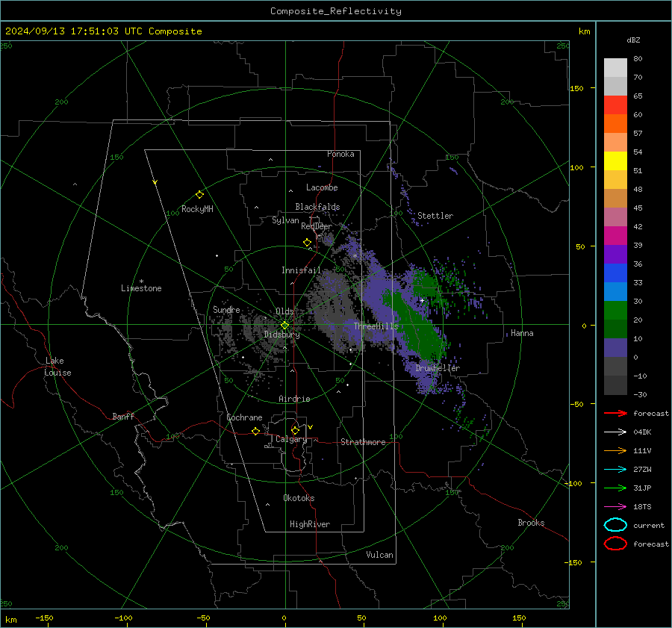Image resolution: width=672 pixels, height=628 pixels.
Task: Click the green 31JP arrow icon
Action: (x=615, y=488)
